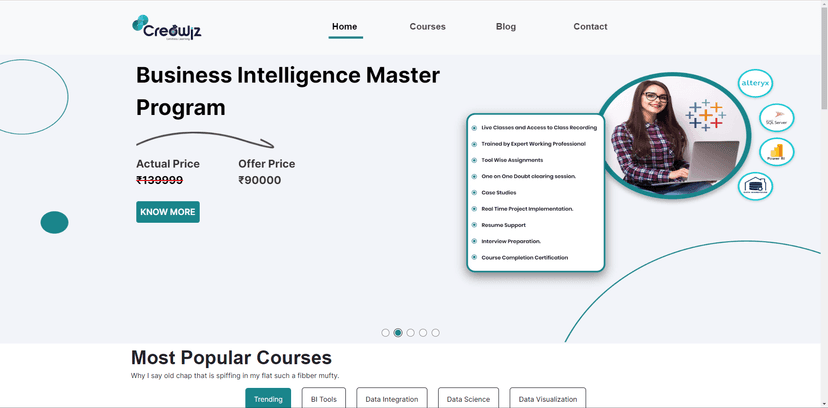Click 'One on One Doubt clearing session'

click(529, 176)
